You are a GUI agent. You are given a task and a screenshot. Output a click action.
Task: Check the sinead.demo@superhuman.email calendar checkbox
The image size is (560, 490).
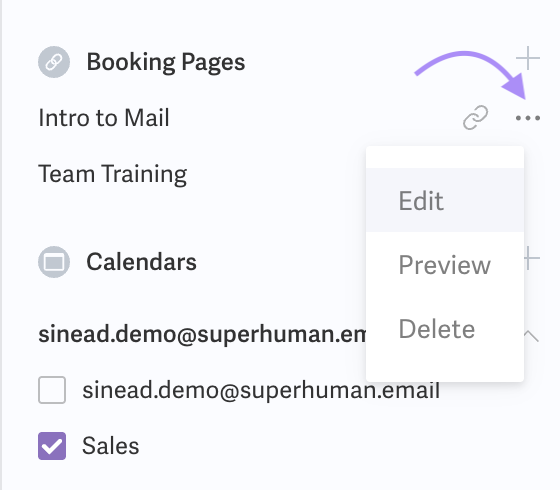52,390
